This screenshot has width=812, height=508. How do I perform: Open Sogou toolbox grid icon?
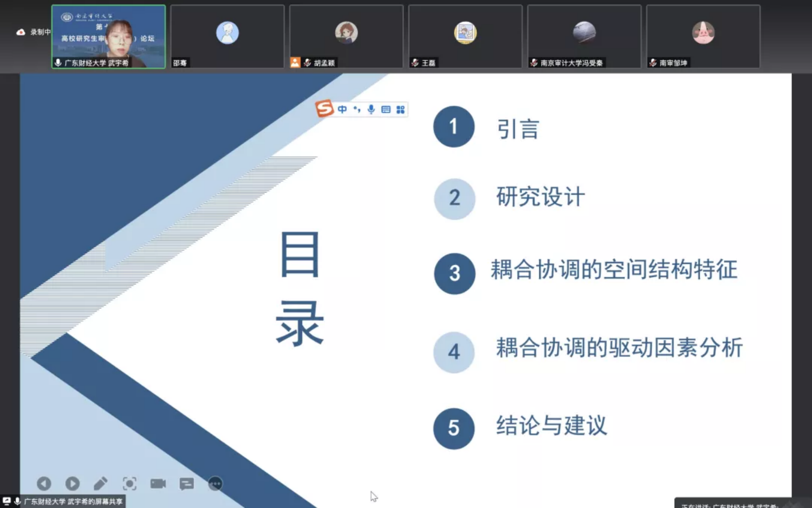400,109
